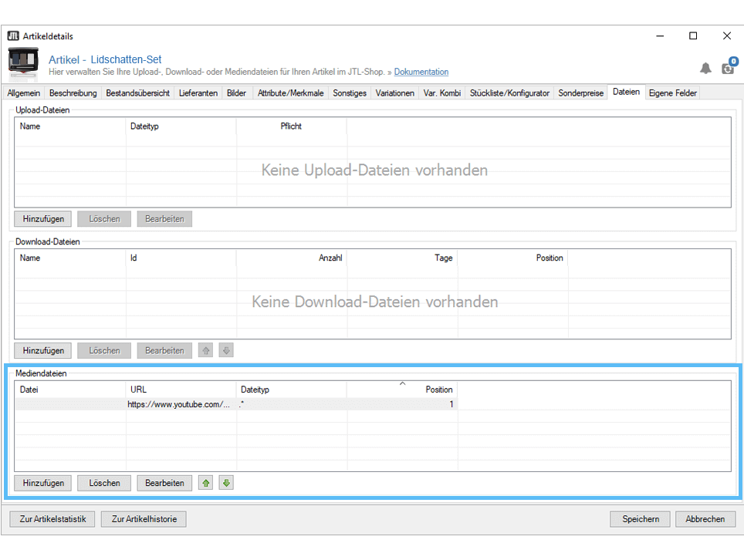Click the notification bell icon

coord(705,69)
